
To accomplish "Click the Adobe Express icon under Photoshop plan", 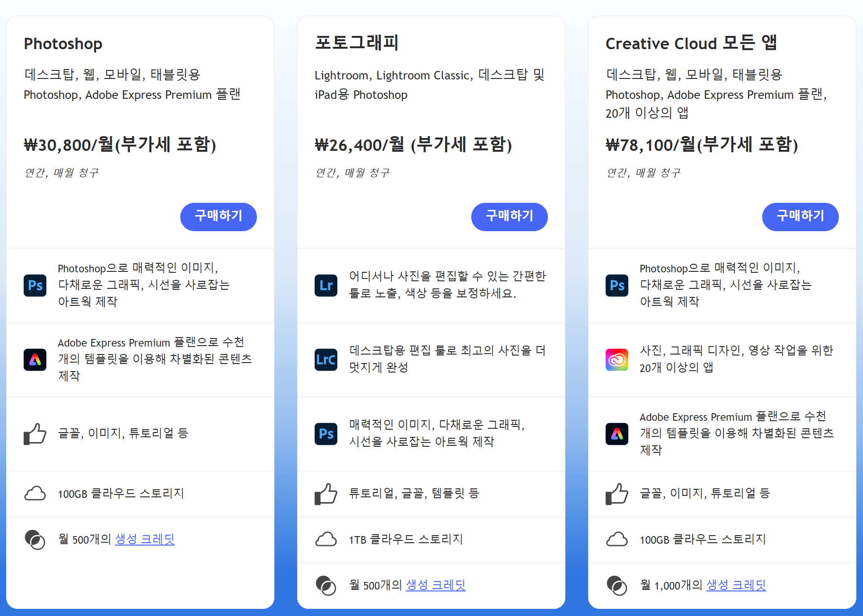I will coord(35,360).
